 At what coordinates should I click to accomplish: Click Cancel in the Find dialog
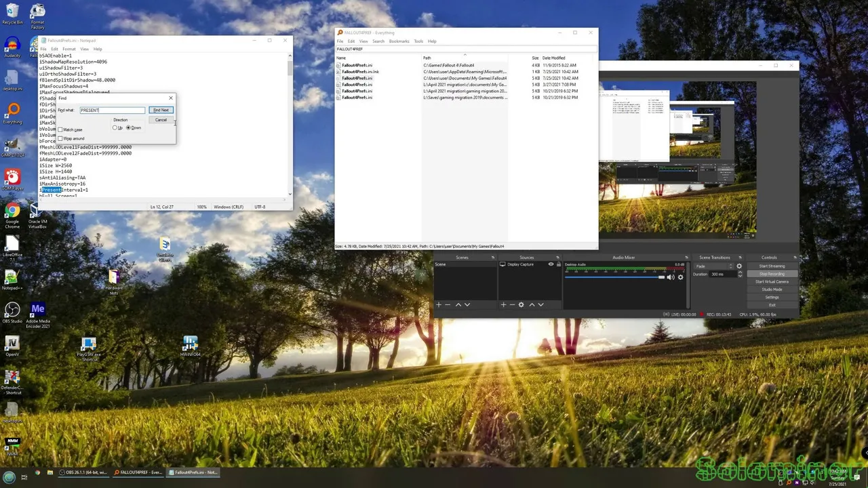point(161,120)
